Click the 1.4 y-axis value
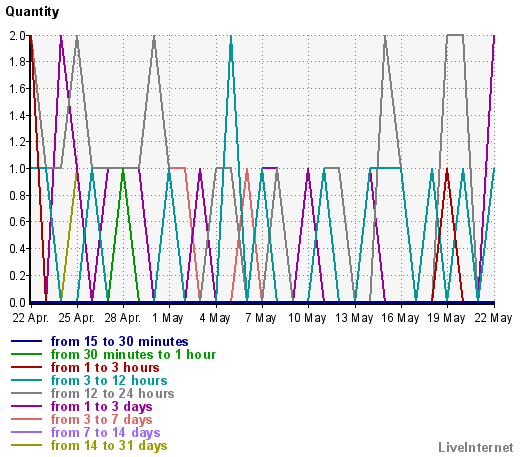This screenshot has height=457, width=520. tap(18, 116)
